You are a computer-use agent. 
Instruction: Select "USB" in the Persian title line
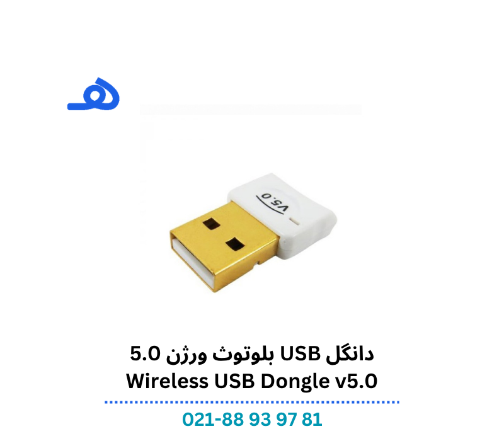301,353
